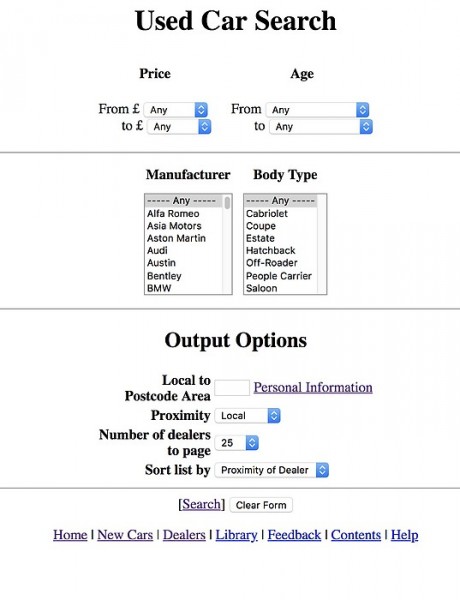The width and height of the screenshot is (460, 600).
Task: Open the Age to dropdown
Action: (321, 127)
